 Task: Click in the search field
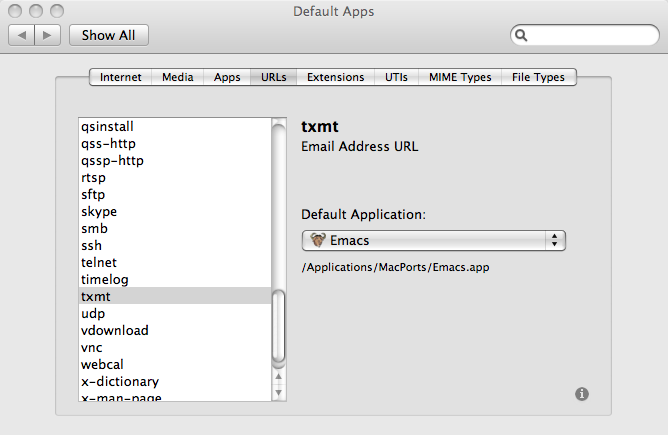click(x=590, y=35)
